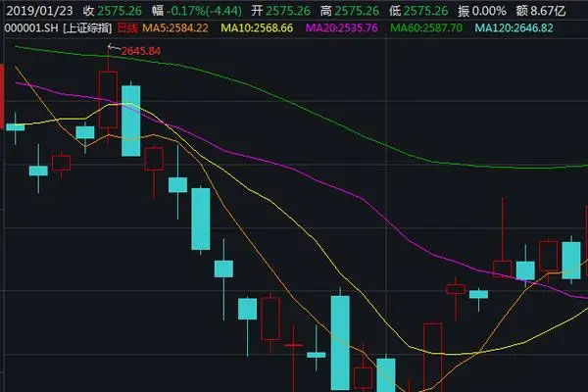Select the 日线 daily period label
588x392 pixels.
(x=127, y=27)
